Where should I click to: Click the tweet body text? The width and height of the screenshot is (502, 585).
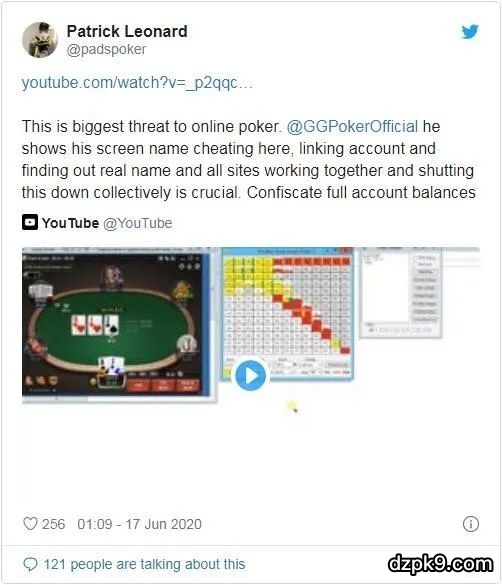(248, 159)
